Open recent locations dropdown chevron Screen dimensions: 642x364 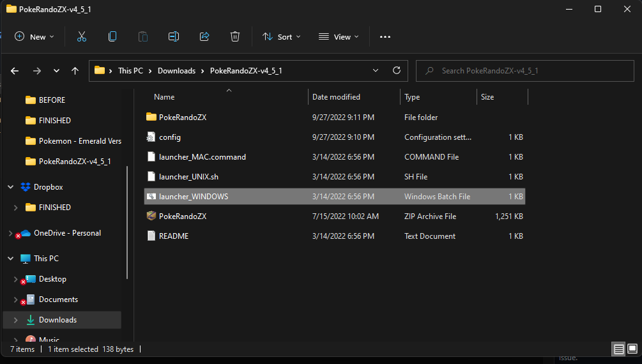point(56,71)
